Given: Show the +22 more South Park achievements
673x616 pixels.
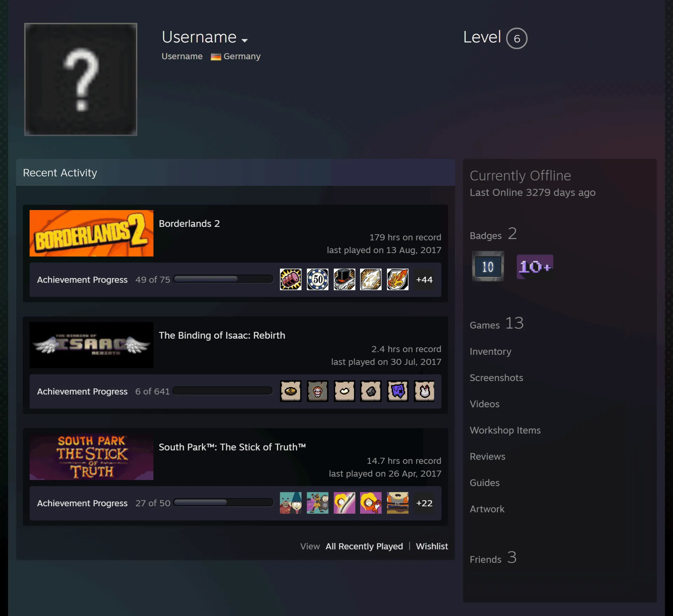Looking at the screenshot, I should [424, 503].
